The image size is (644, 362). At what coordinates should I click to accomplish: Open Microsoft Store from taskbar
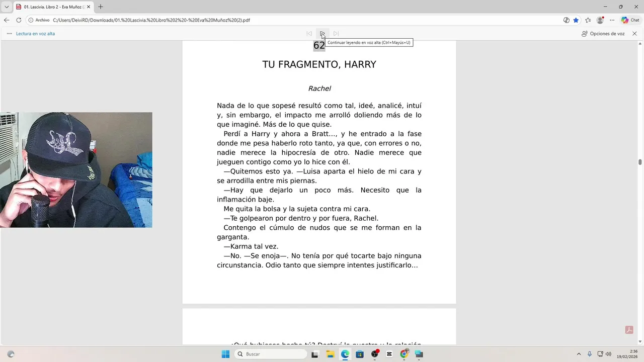coord(360,354)
